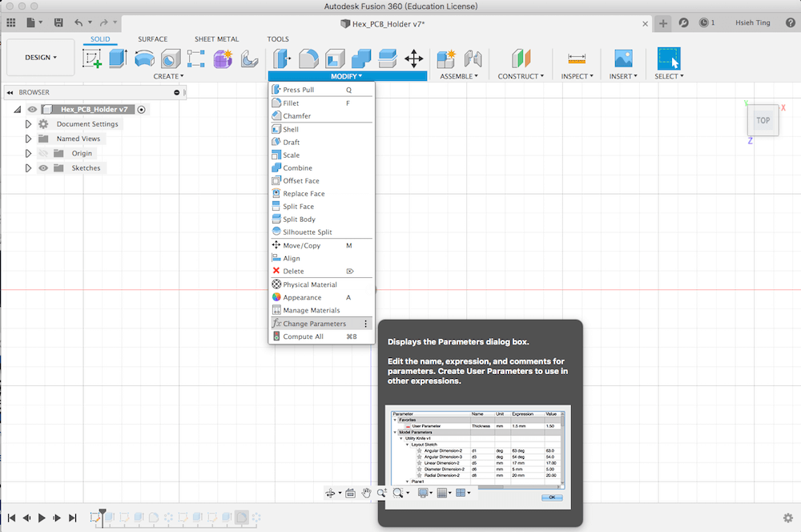801x532 pixels.
Task: Expand the Document Settings tree node
Action: click(x=28, y=124)
